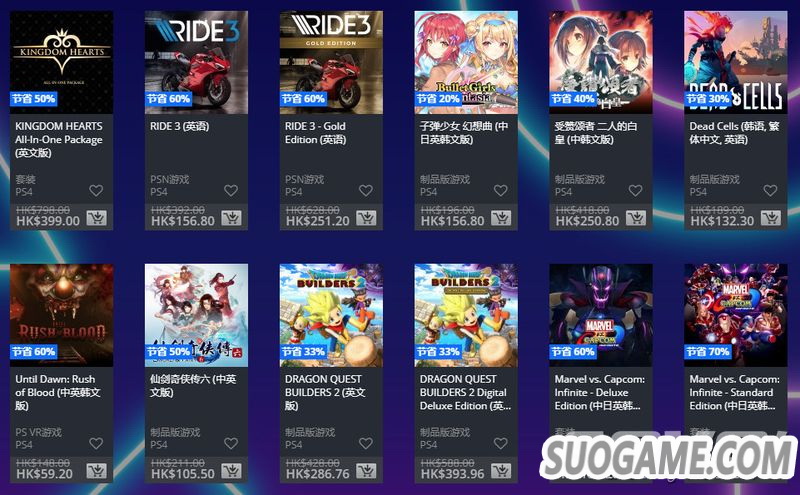Toggle wishlist heart for Dead Cells
This screenshot has width=800, height=495.
point(770,190)
